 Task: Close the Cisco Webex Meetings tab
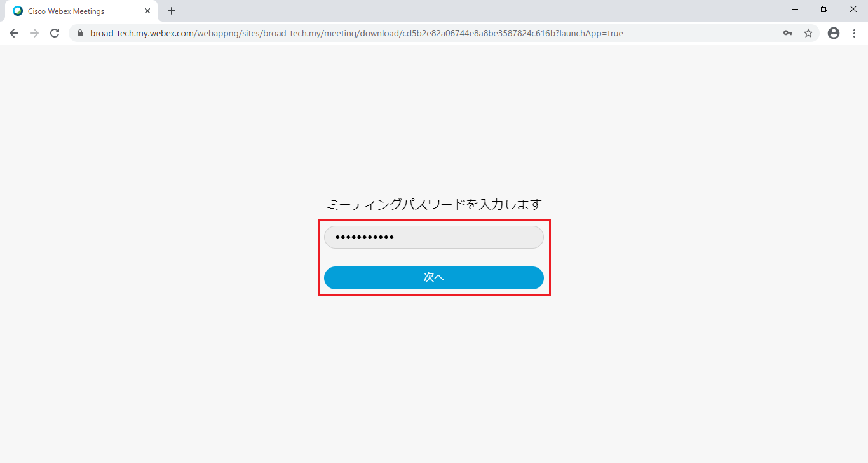tap(147, 11)
